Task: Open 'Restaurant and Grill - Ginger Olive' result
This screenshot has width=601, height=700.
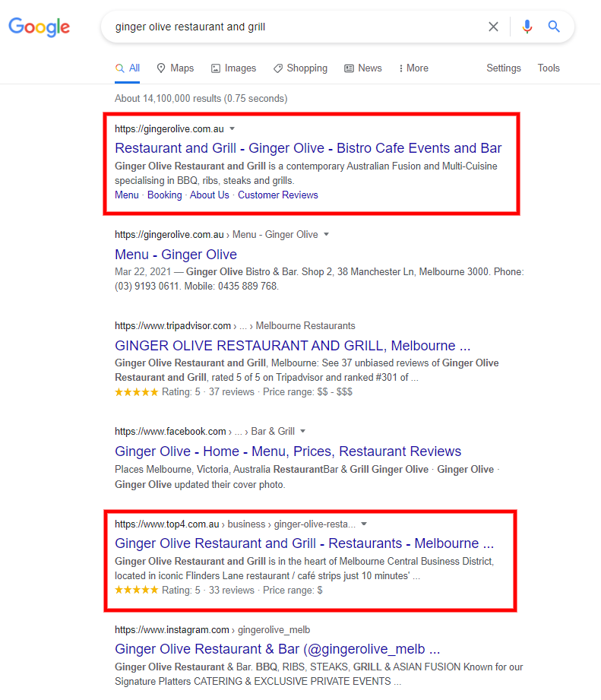Action: (x=308, y=148)
